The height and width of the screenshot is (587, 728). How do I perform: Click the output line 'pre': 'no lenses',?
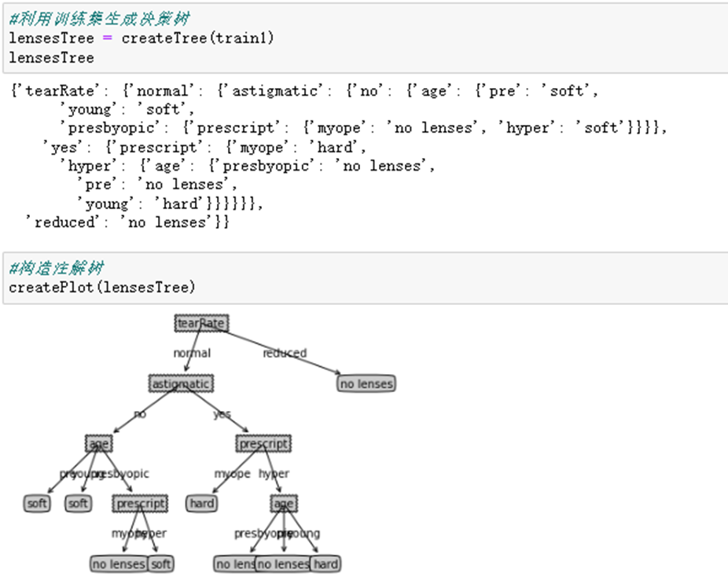[157, 185]
